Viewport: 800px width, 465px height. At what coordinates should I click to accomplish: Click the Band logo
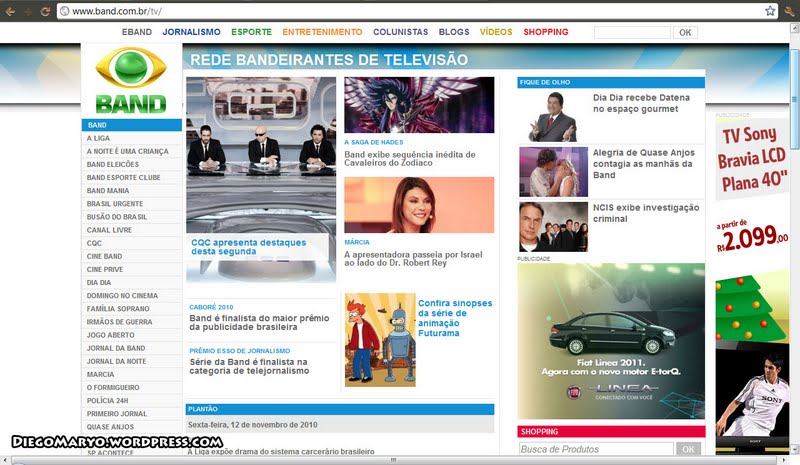131,81
